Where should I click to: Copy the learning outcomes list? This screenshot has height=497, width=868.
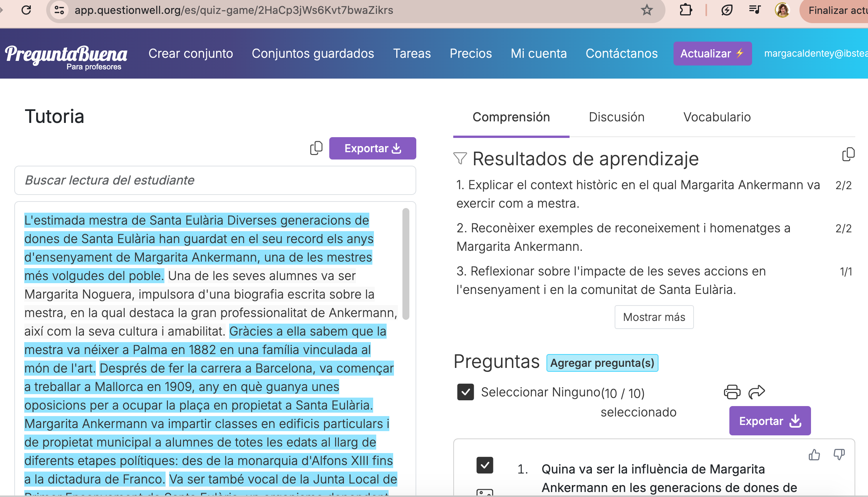click(x=848, y=154)
